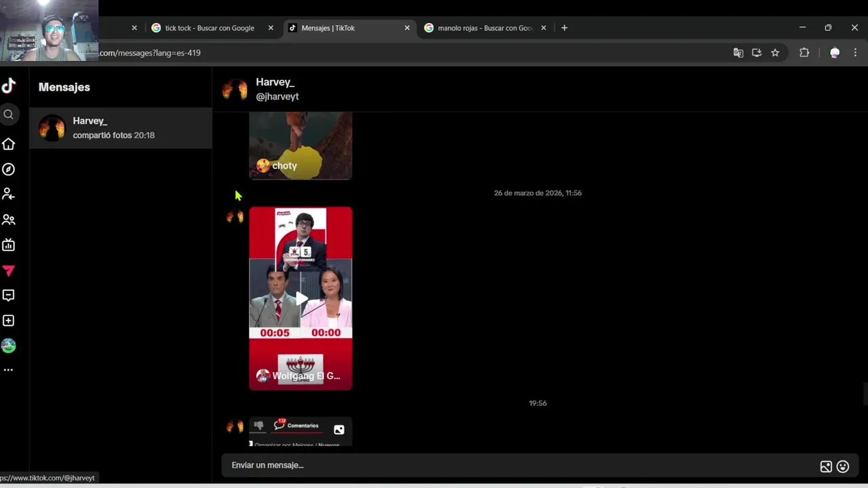This screenshot has width=868, height=488.
Task: Open the shared 'choty' video thumbnail
Action: tap(300, 146)
